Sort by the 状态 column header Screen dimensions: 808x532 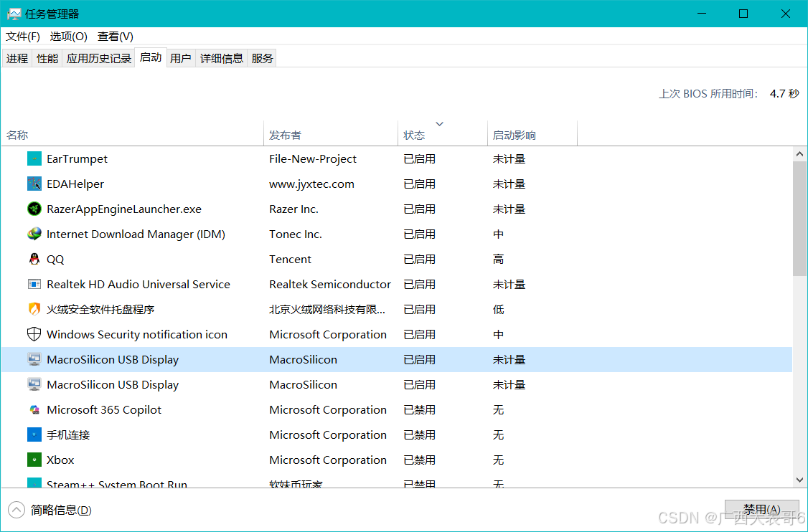click(x=443, y=135)
